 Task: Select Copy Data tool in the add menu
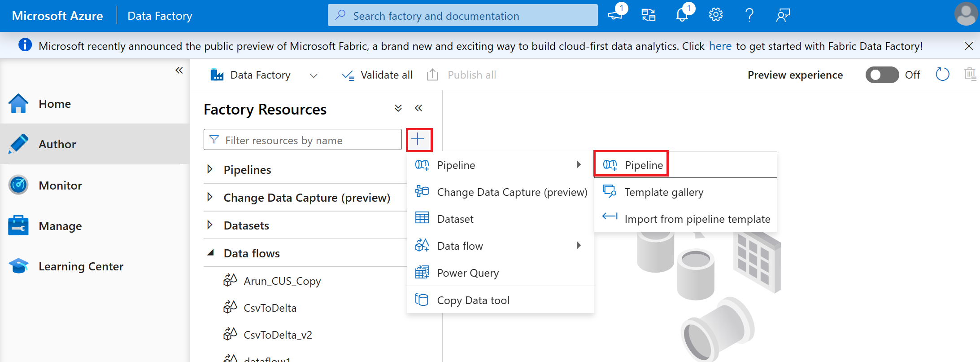(x=500, y=300)
